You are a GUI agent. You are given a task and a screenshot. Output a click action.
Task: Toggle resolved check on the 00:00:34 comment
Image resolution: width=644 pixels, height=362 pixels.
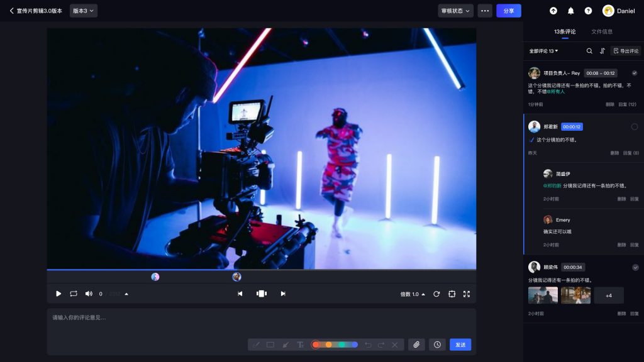coord(635,268)
